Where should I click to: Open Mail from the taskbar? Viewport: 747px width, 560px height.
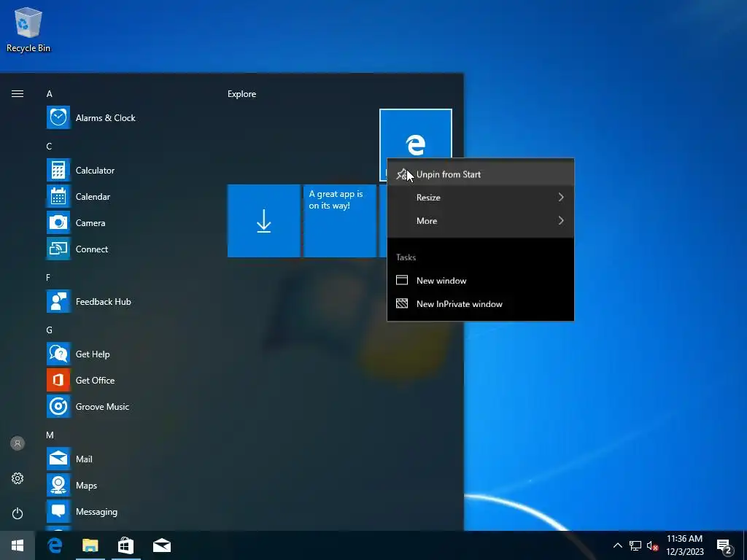tap(162, 545)
